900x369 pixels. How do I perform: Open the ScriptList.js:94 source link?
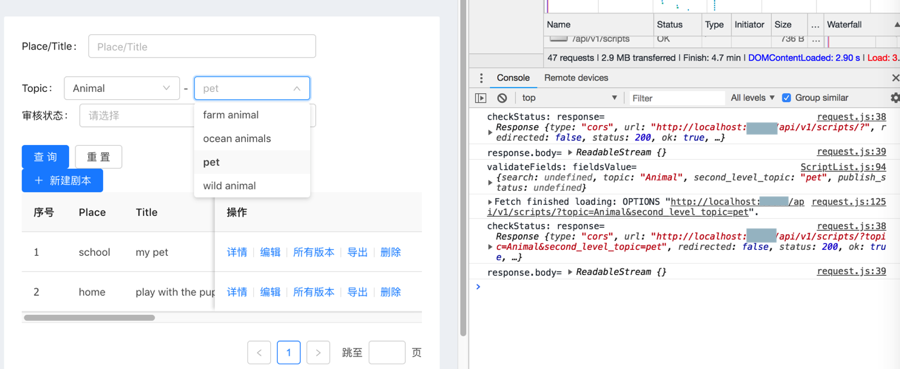tap(843, 167)
